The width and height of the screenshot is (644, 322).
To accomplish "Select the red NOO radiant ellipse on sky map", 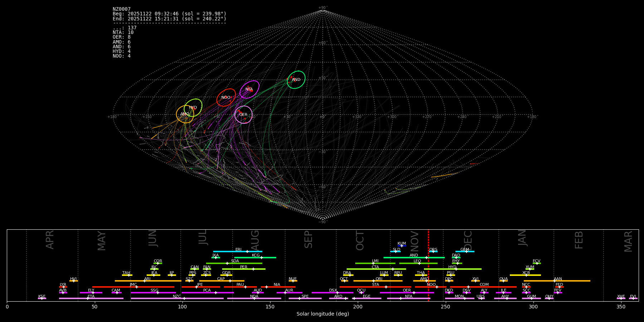I will point(226,98).
